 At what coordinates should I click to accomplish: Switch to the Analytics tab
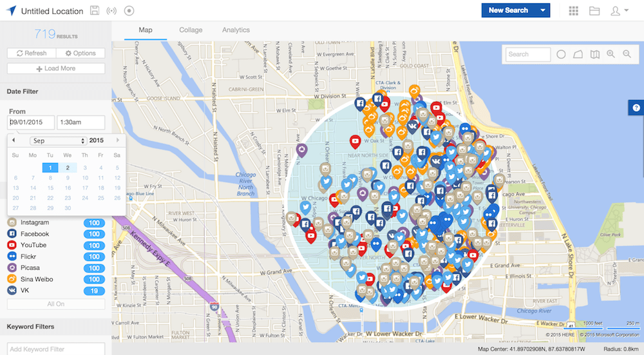pyautogui.click(x=236, y=30)
